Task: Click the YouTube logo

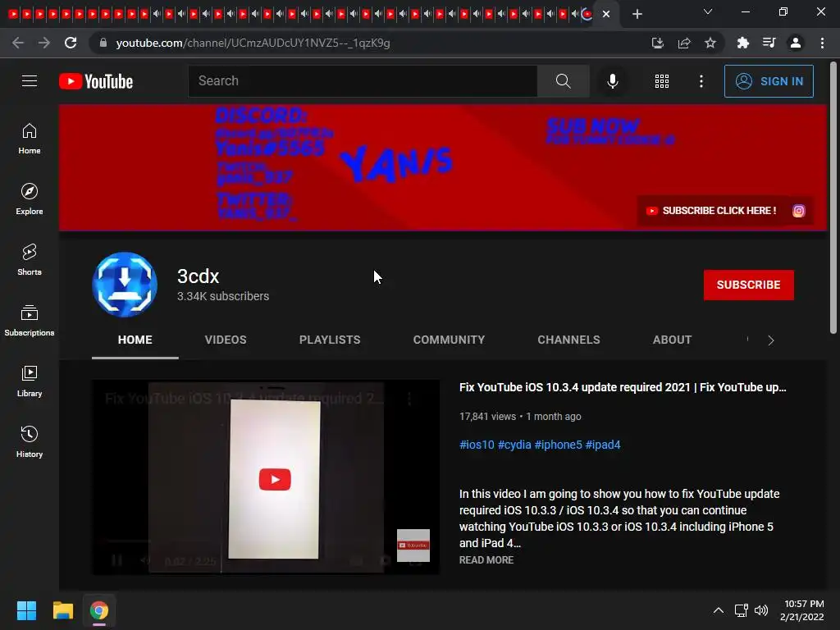Action: (x=96, y=81)
